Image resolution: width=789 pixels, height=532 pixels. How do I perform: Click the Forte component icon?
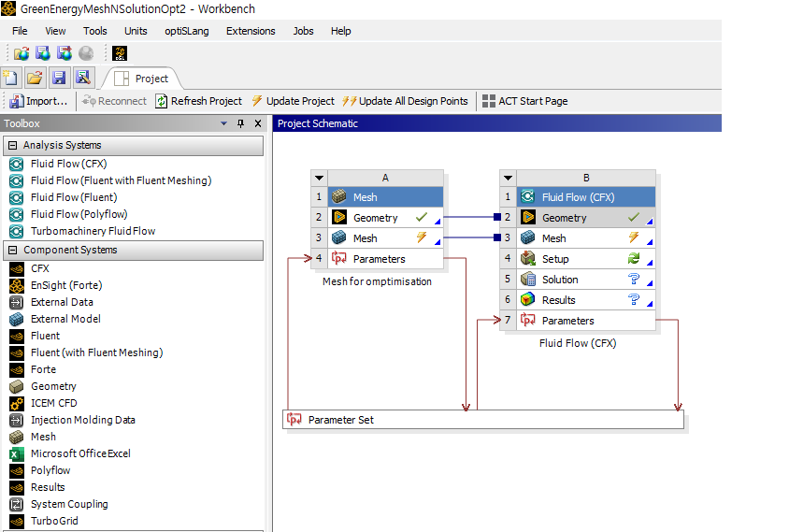point(17,370)
